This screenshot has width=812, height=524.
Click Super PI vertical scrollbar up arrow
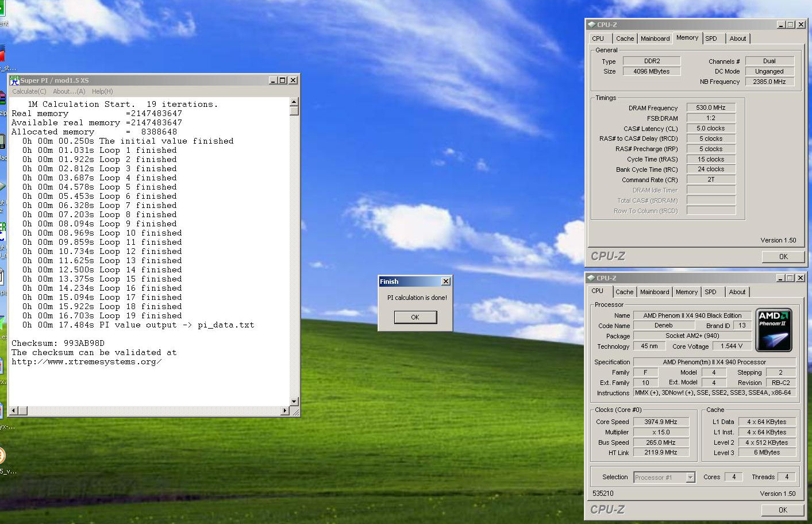[294, 102]
